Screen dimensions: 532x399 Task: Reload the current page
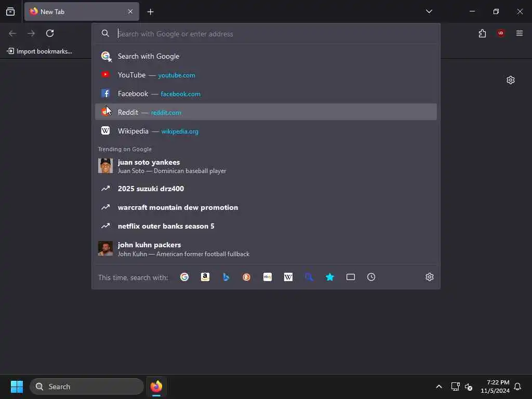pos(50,33)
